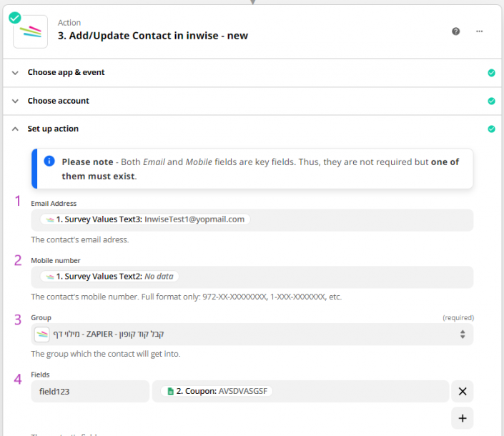Select the 2. Coupon AVSDVASGSF pill

[217, 391]
